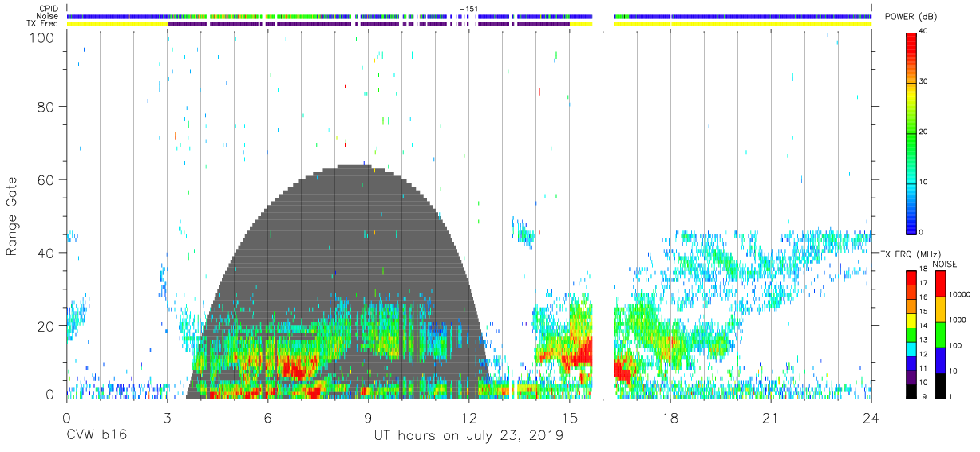Click the 24 hour tick on time axis

pos(871,418)
